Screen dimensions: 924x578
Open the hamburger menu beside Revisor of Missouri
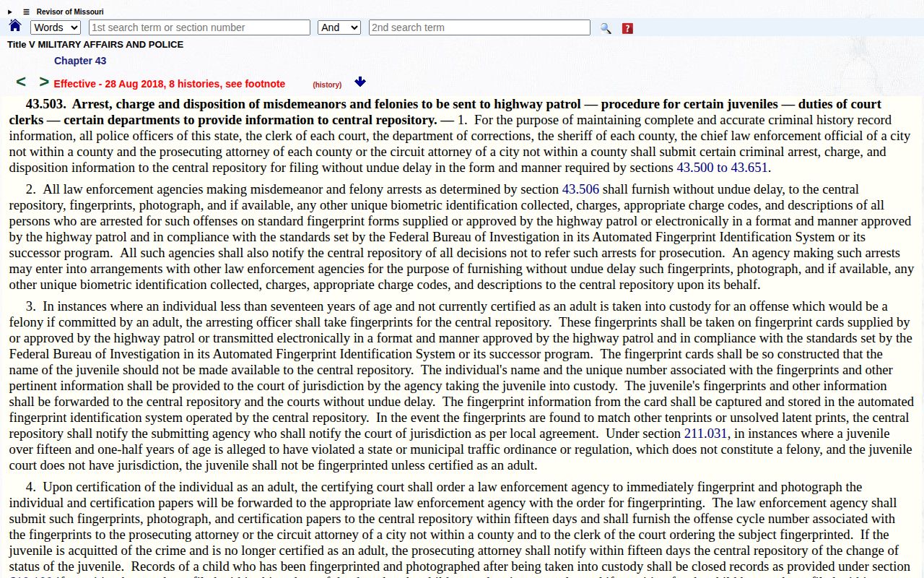[x=27, y=12]
